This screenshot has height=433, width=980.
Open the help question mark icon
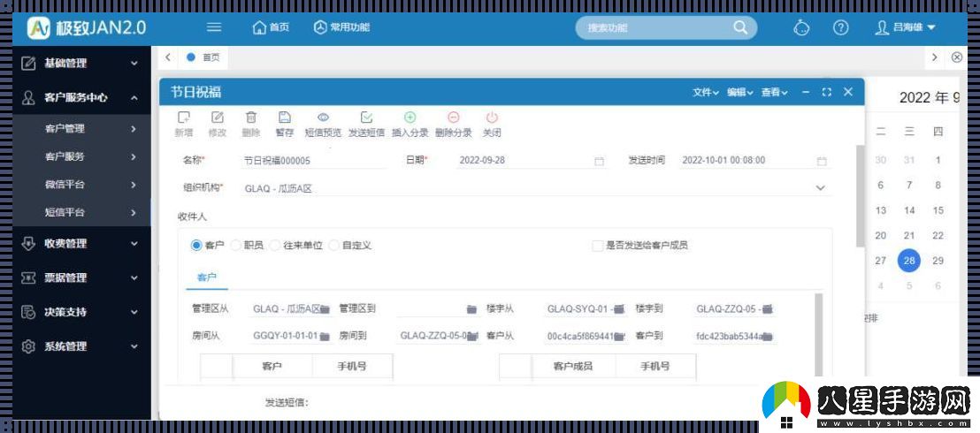tap(841, 27)
